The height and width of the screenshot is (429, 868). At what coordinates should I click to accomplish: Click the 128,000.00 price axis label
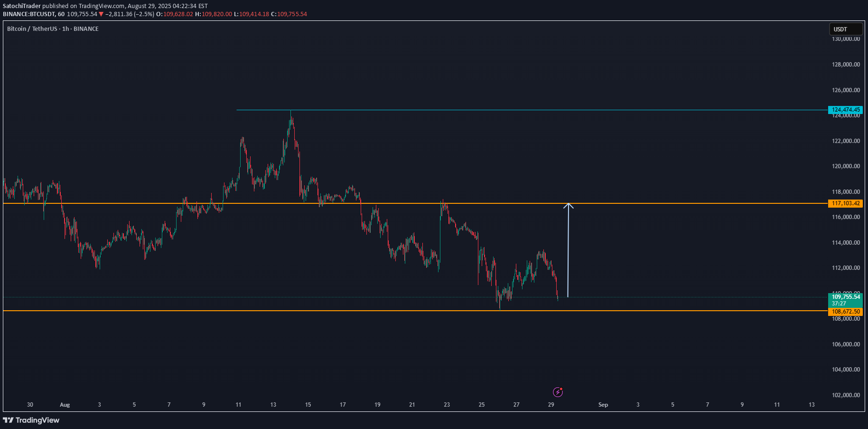click(846, 65)
